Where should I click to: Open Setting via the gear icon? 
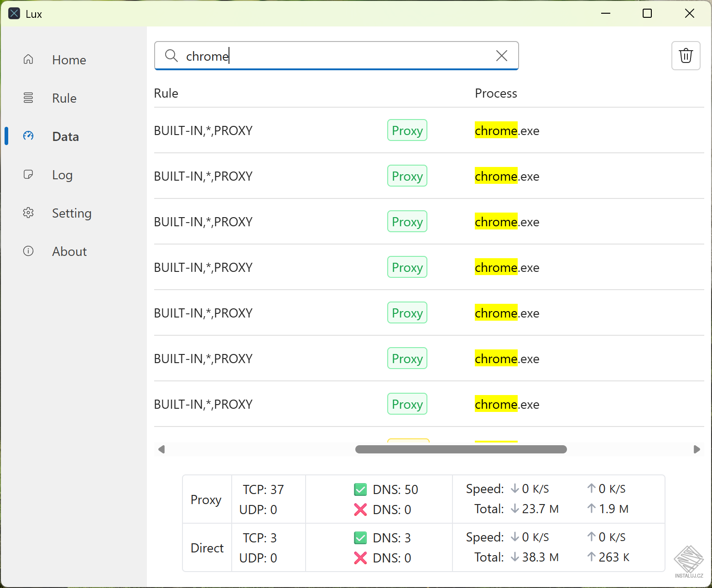pyautogui.click(x=28, y=213)
